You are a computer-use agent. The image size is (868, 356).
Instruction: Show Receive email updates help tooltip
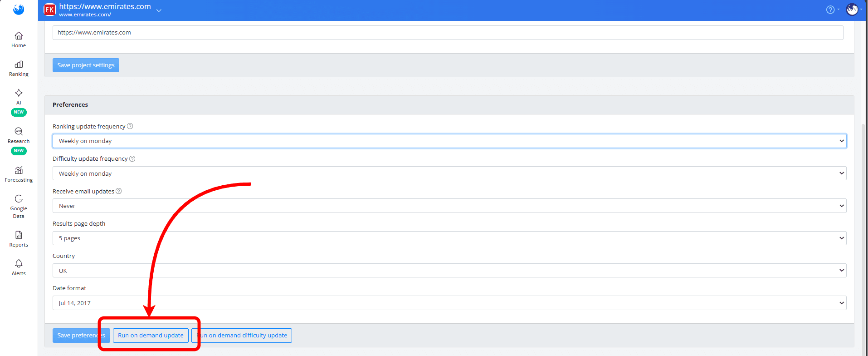(119, 191)
